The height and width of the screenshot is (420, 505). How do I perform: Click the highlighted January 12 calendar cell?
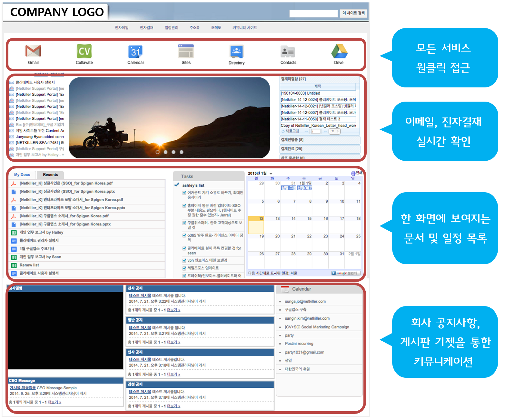click(x=256, y=225)
